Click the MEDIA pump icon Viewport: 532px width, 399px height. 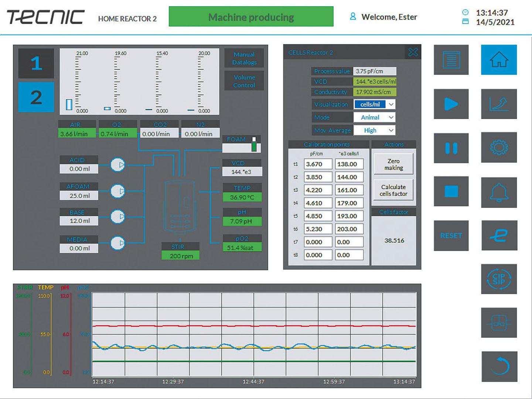point(118,243)
